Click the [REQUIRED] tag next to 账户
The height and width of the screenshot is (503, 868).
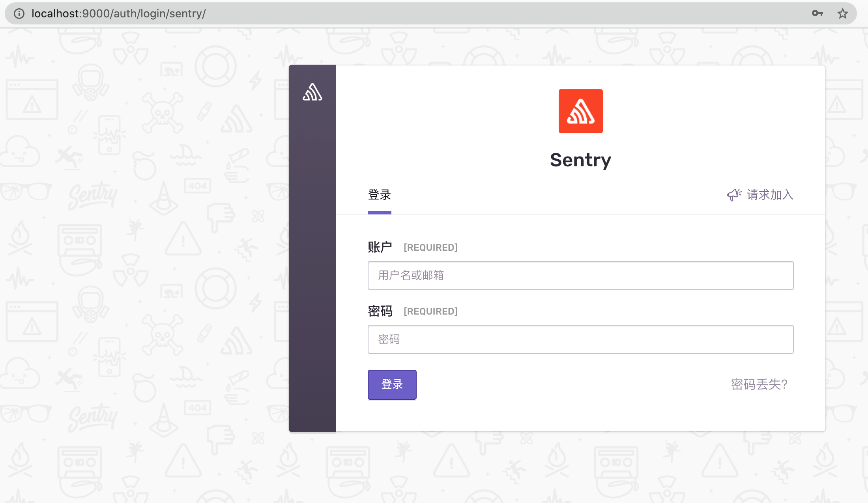pos(430,248)
